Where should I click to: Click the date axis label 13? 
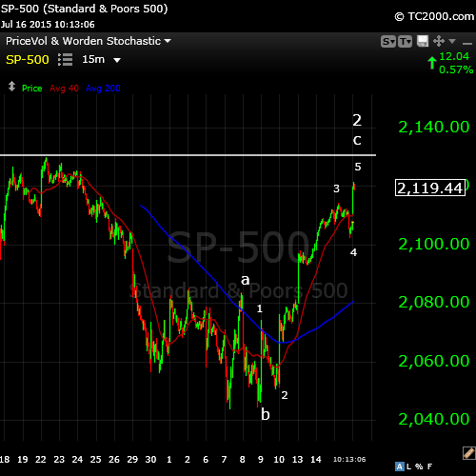(x=297, y=460)
